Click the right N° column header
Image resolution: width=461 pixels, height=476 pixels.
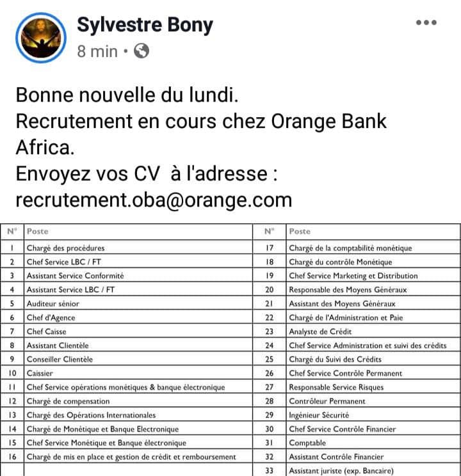[x=270, y=232]
